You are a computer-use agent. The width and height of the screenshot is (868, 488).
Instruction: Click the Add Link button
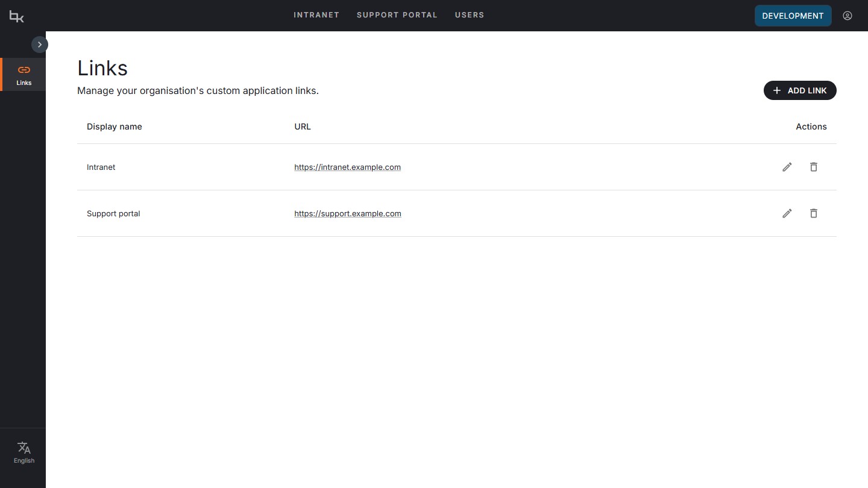pyautogui.click(x=800, y=90)
